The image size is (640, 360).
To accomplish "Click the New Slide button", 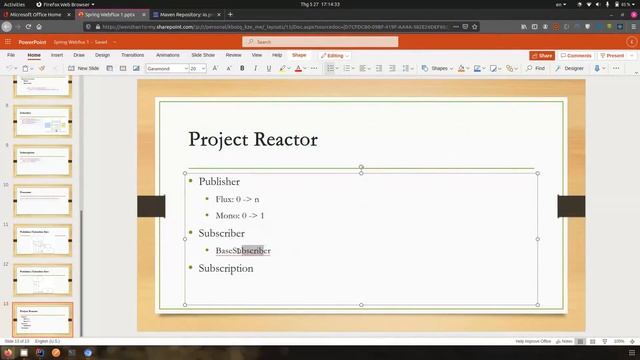I will pos(84,69).
